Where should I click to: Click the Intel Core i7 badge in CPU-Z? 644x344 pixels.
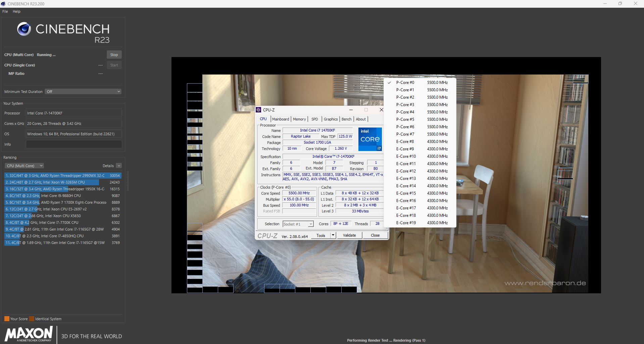click(x=370, y=139)
